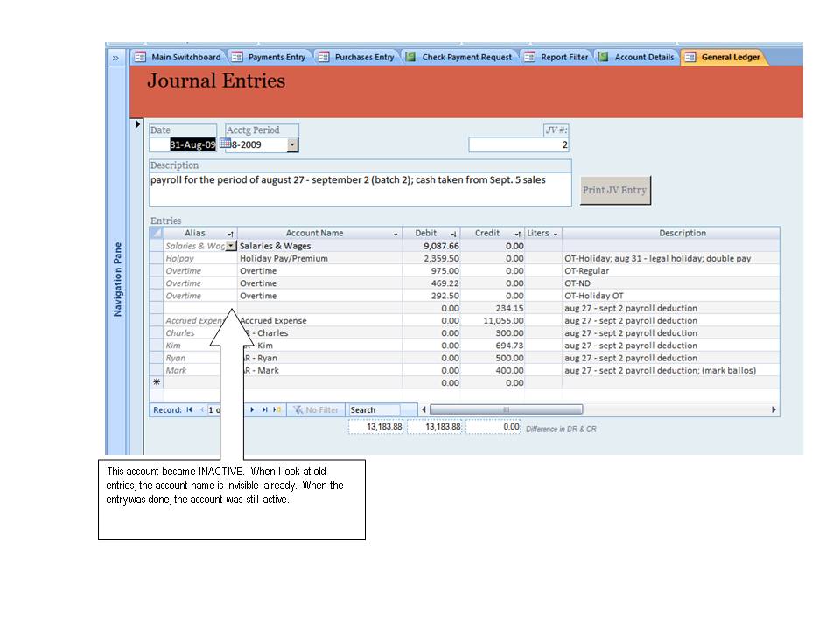Click the Difference in DR & CR total box
Viewport: 840px width, 630px height.
click(493, 427)
